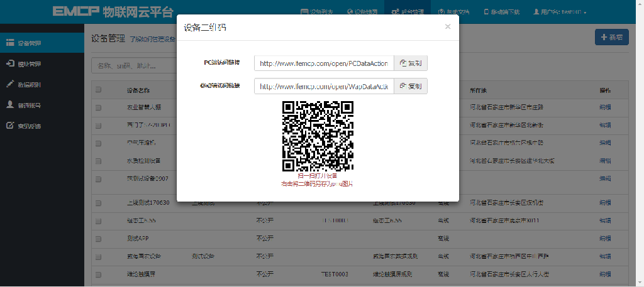Open the 用户名 account dropdown
The width and height of the screenshot is (644, 287).
(x=560, y=12)
